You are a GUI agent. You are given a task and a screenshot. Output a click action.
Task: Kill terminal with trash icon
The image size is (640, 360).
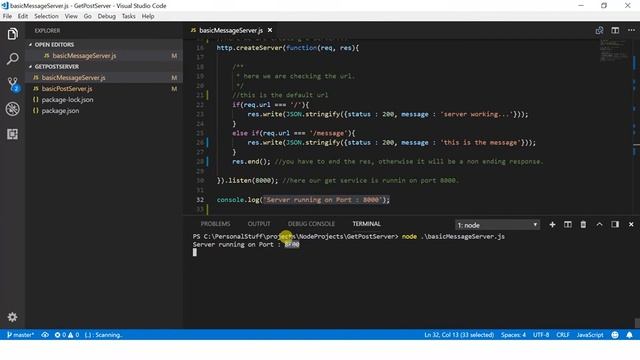[583, 224]
